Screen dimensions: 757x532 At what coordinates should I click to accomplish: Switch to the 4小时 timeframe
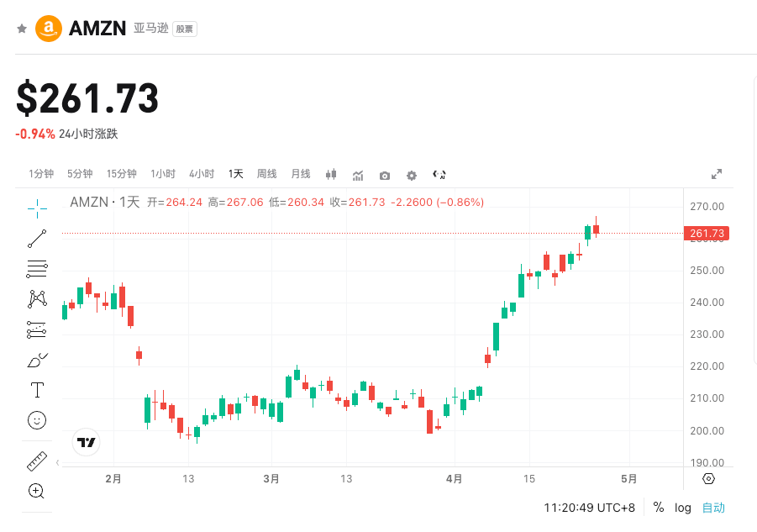coord(202,174)
